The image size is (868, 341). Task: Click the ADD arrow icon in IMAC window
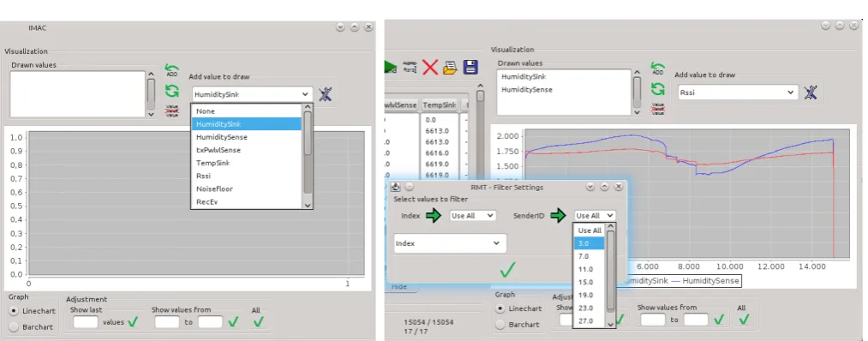(171, 70)
